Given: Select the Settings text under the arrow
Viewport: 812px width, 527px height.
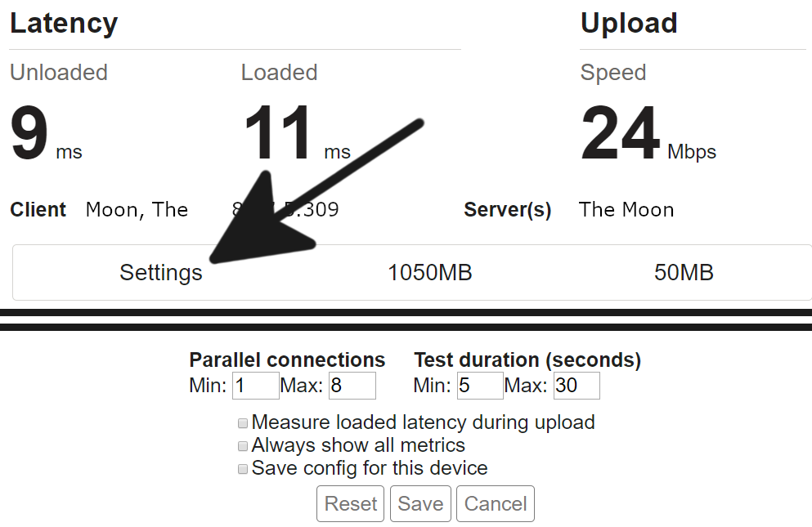Looking at the screenshot, I should (160, 273).
